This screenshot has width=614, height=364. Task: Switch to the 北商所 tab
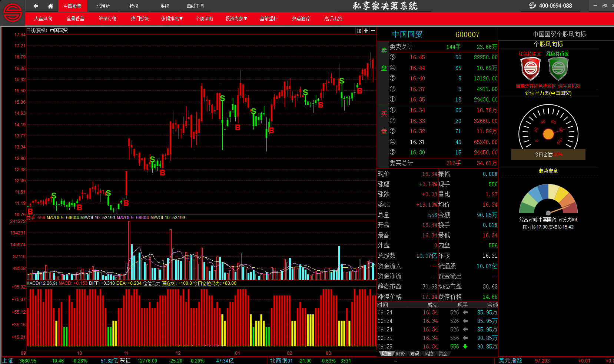pyautogui.click(x=103, y=6)
